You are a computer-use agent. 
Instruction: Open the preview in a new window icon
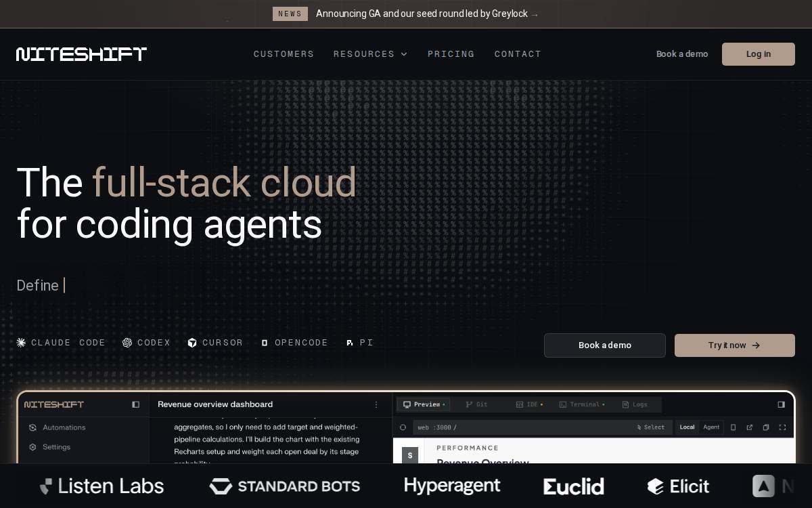click(749, 427)
